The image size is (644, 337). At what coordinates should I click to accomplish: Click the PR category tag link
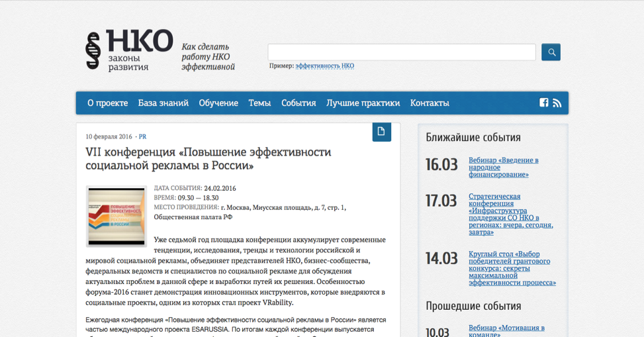(x=142, y=136)
